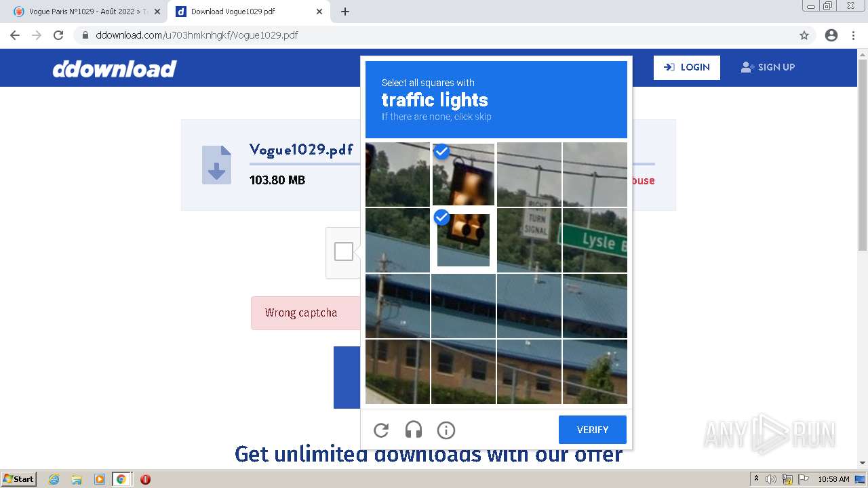
Task: Bookmark this page with star icon
Action: pos(804,35)
